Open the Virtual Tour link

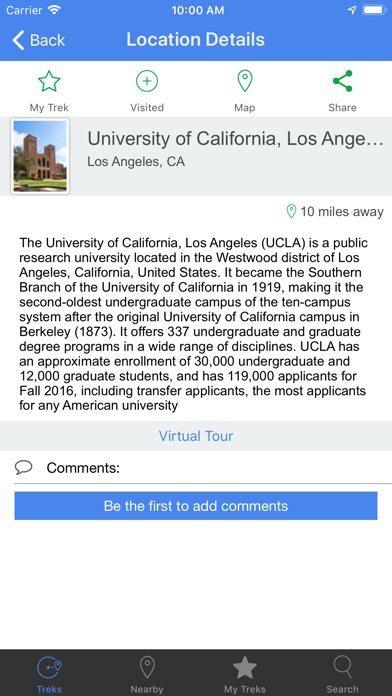(x=196, y=436)
